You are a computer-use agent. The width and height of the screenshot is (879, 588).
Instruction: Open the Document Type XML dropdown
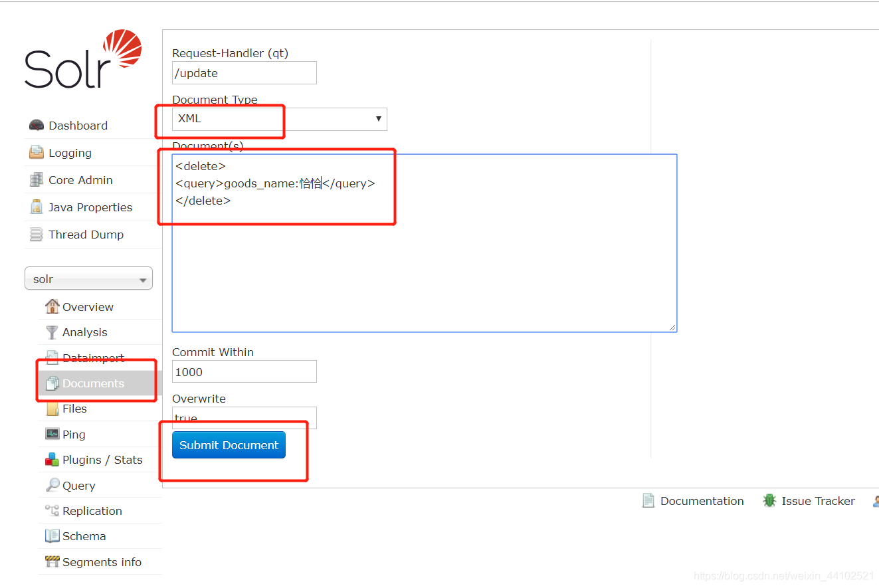pos(280,119)
